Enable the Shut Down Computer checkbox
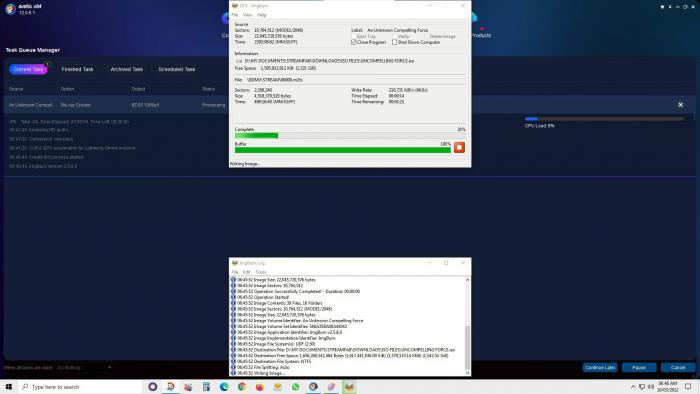Viewport: 700px width, 394px height. 395,42
